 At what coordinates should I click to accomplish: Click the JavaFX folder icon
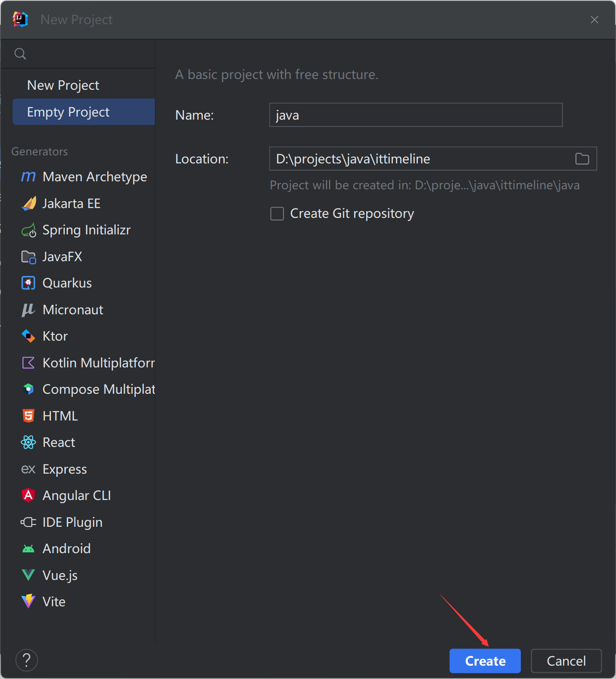pyautogui.click(x=29, y=257)
